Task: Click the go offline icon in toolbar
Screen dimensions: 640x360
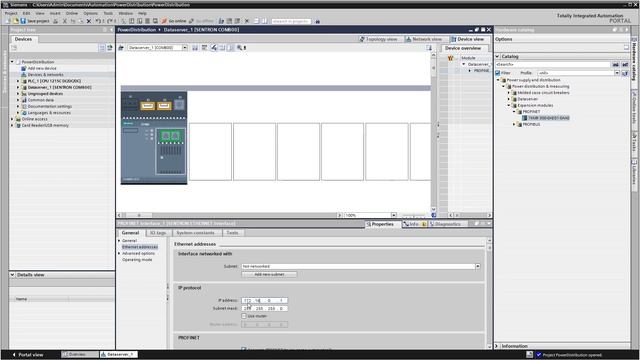Action: [x=191, y=21]
